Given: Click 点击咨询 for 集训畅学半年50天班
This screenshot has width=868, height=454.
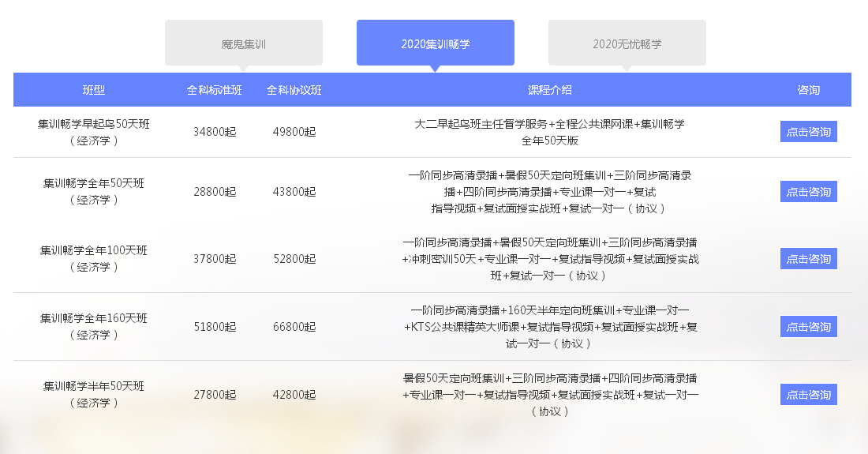Looking at the screenshot, I should (808, 395).
